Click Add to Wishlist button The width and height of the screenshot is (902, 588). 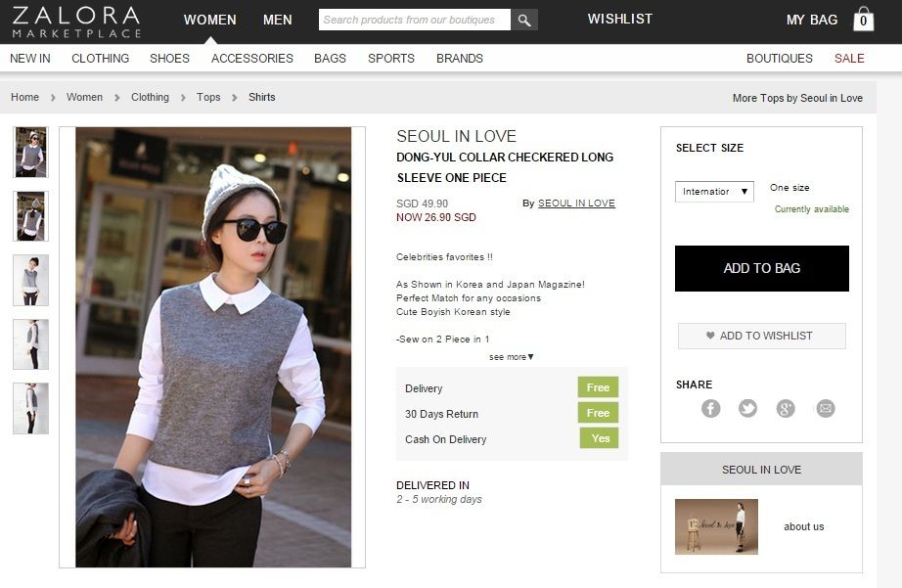762,336
